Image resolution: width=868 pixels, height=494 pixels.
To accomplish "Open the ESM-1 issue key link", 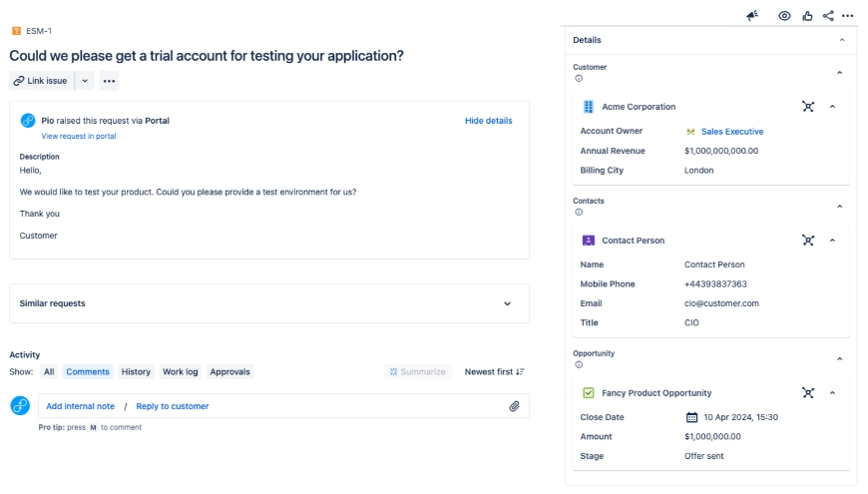I will coord(39,31).
